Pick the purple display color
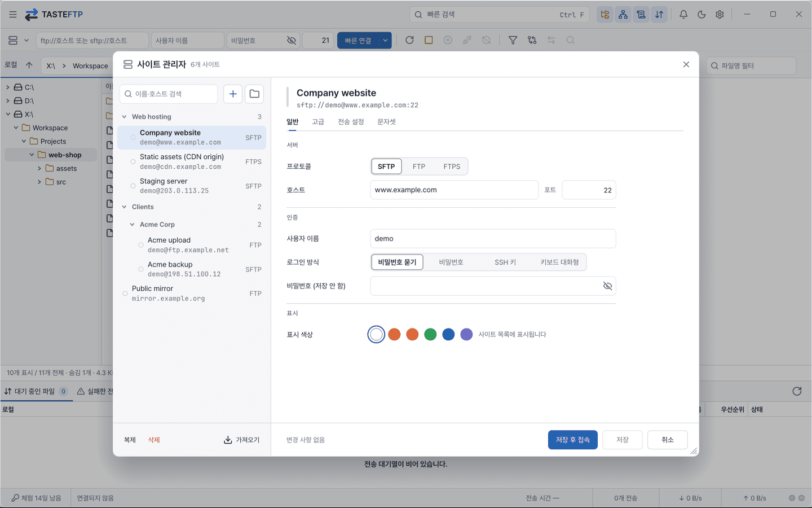Image resolution: width=812 pixels, height=508 pixels. click(x=466, y=335)
